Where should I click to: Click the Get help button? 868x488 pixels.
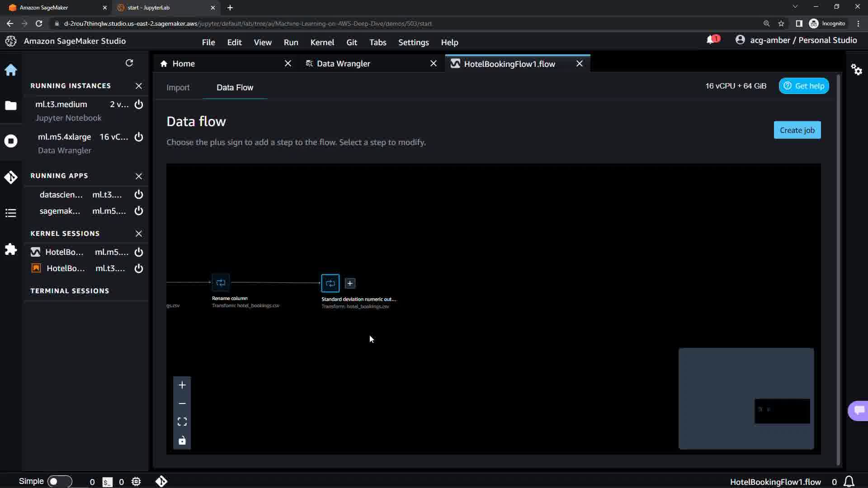tap(803, 86)
